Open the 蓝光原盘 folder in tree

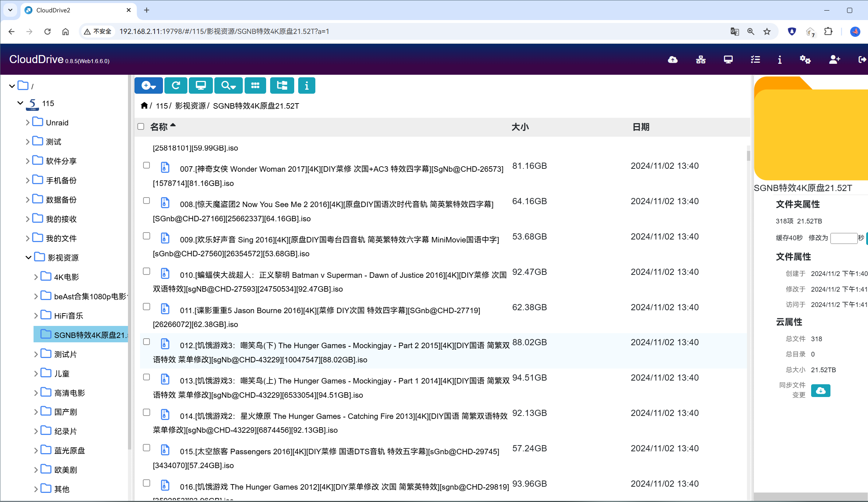point(69,451)
